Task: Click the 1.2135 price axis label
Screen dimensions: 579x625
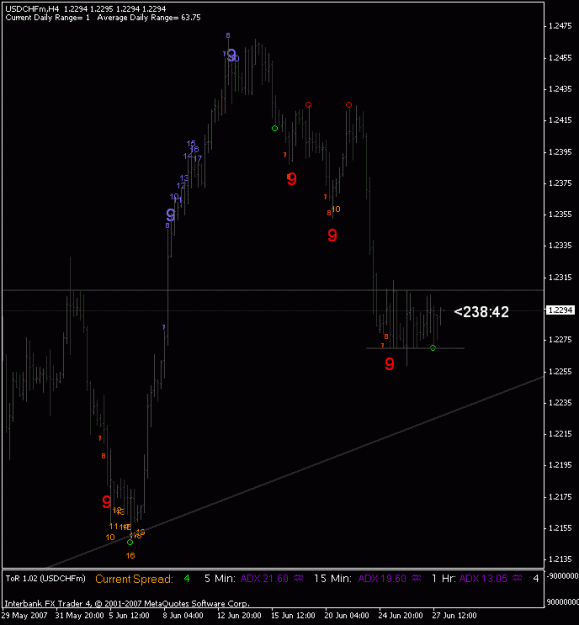Action: [560, 559]
